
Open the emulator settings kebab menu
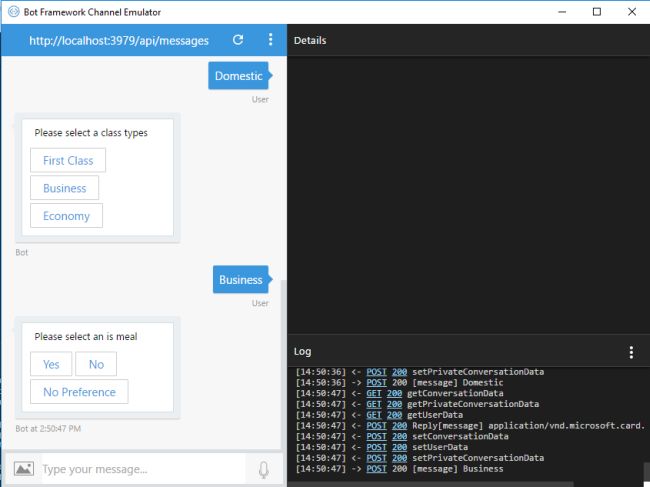click(x=271, y=40)
